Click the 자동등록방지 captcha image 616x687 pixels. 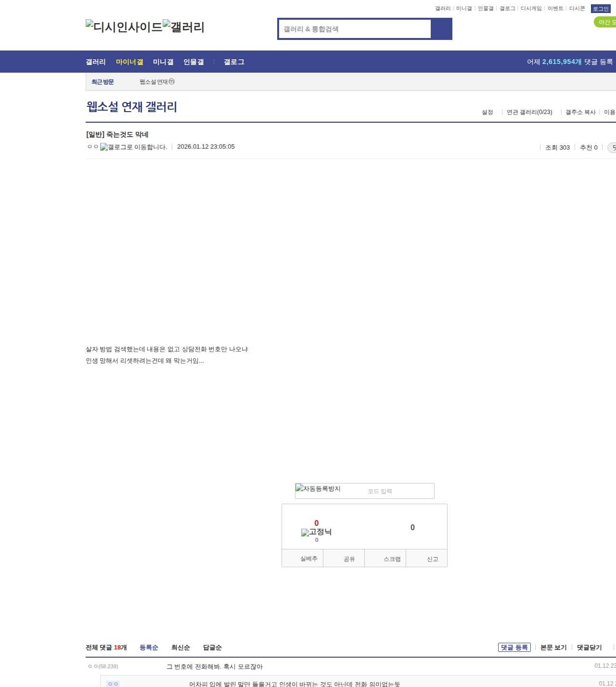318,489
